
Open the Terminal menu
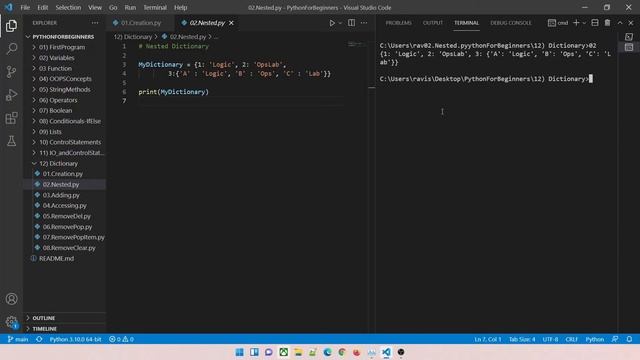(x=155, y=7)
